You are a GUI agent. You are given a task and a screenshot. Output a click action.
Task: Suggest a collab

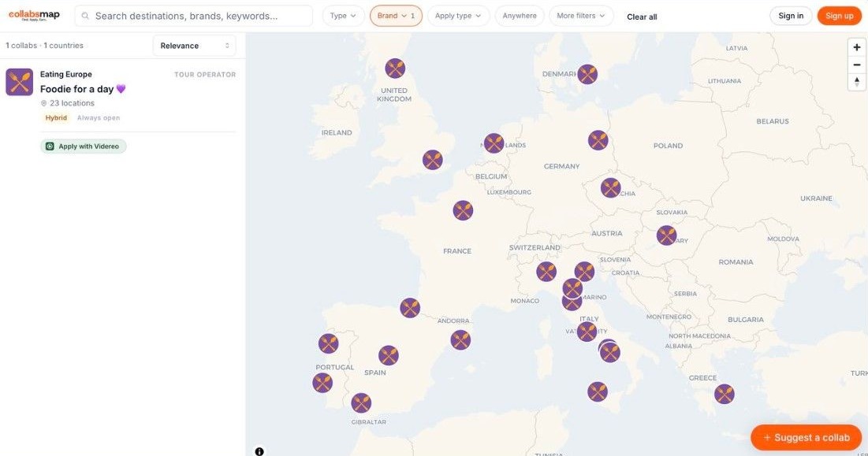click(806, 438)
